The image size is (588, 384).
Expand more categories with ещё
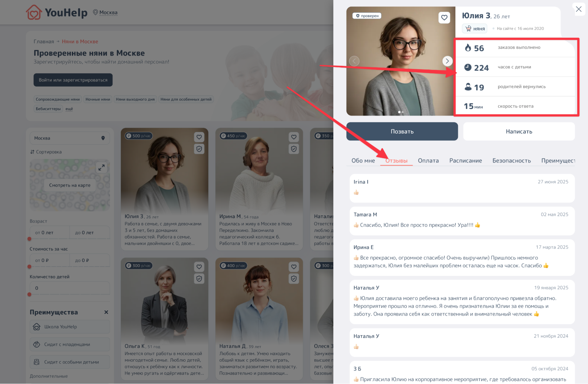pos(69,109)
